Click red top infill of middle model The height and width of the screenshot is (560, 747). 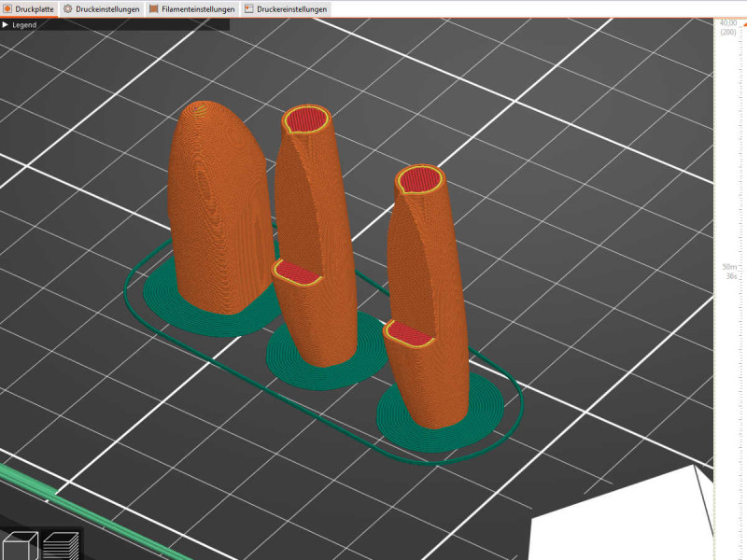(307, 119)
